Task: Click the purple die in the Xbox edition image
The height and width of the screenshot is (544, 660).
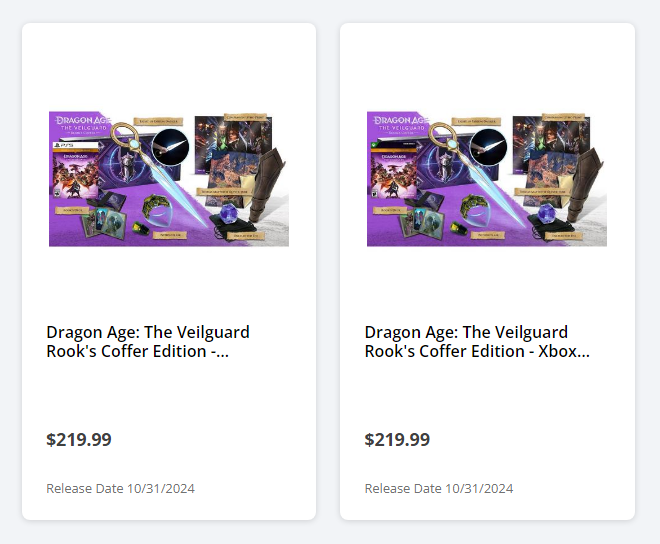Action: 547,213
